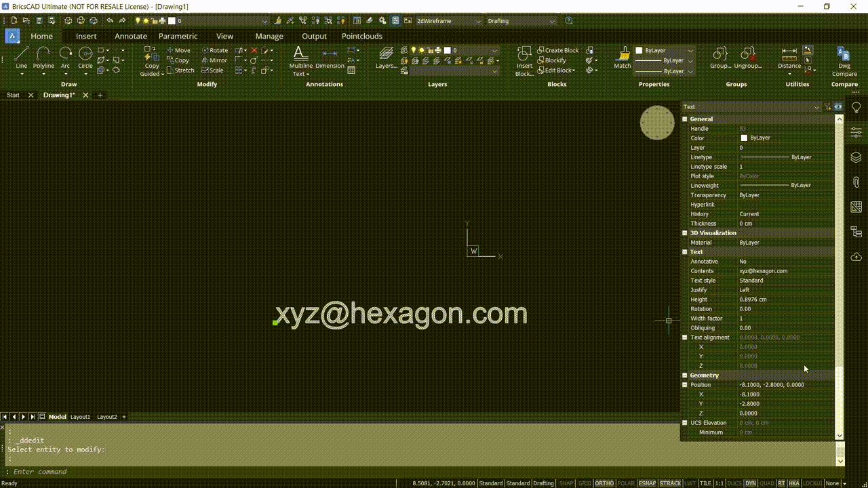This screenshot has width=868, height=488.
Task: Open the Text entity type dropdown
Action: [x=751, y=106]
